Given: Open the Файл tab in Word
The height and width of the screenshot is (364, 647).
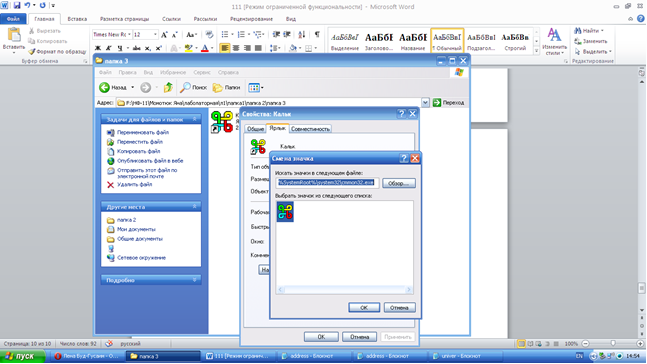Looking at the screenshot, I should [13, 19].
